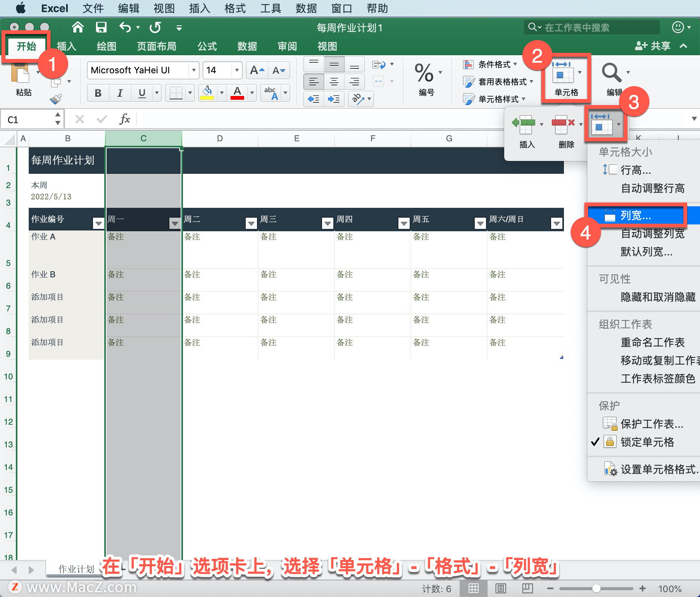Open filter dropdown for 周六/周日 column
The image size is (700, 597).
556,223
